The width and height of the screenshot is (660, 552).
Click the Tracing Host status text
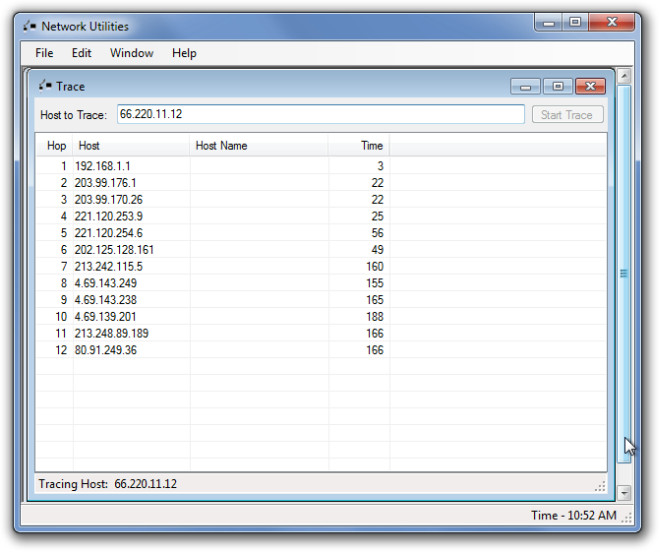108,484
